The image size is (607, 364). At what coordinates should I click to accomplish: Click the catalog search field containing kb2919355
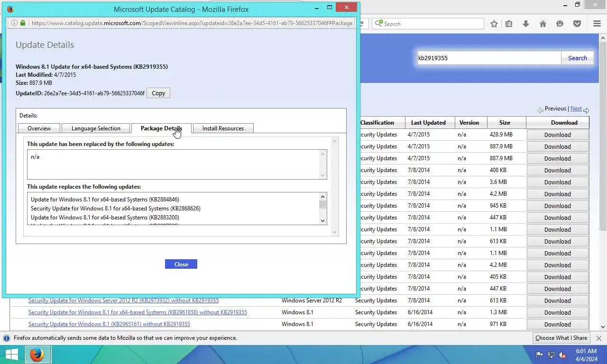point(489,58)
